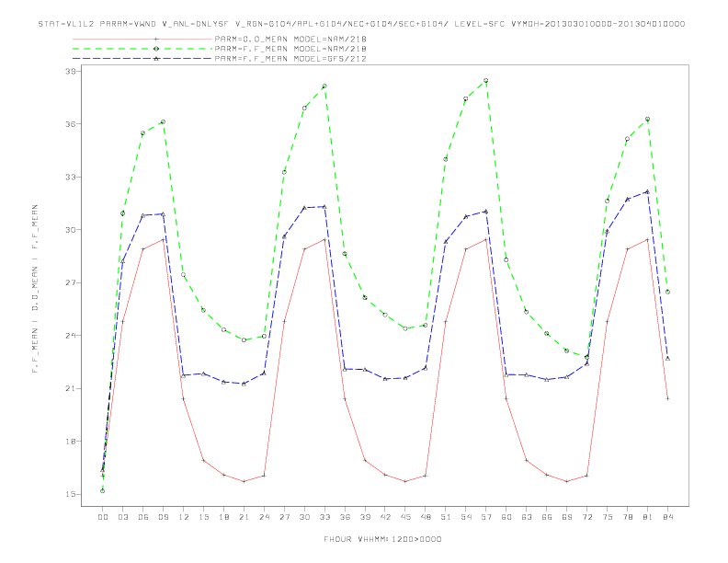The height and width of the screenshot is (563, 728).
Task: Click x-axis forecast hour 51
Action: (x=446, y=517)
